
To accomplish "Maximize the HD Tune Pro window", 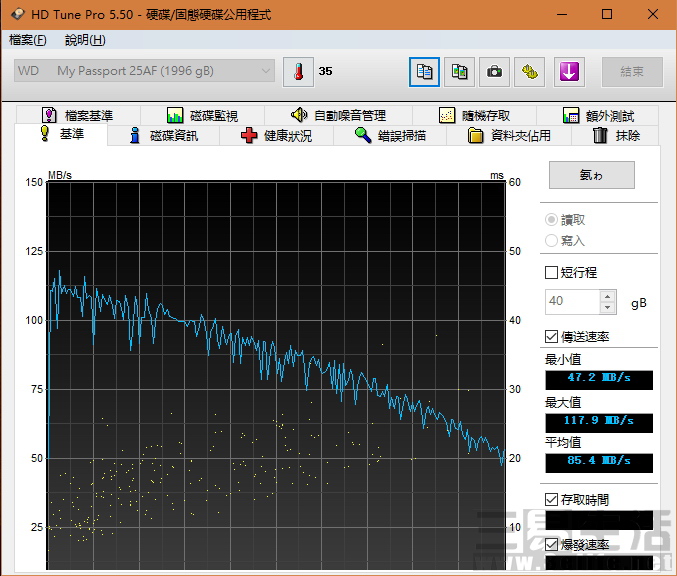I will [607, 14].
